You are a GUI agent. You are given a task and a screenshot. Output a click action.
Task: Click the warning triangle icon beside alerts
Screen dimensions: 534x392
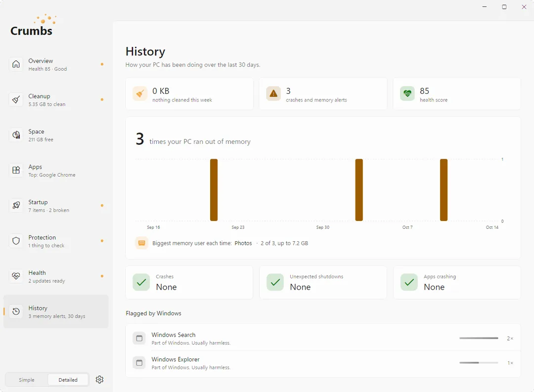point(273,93)
